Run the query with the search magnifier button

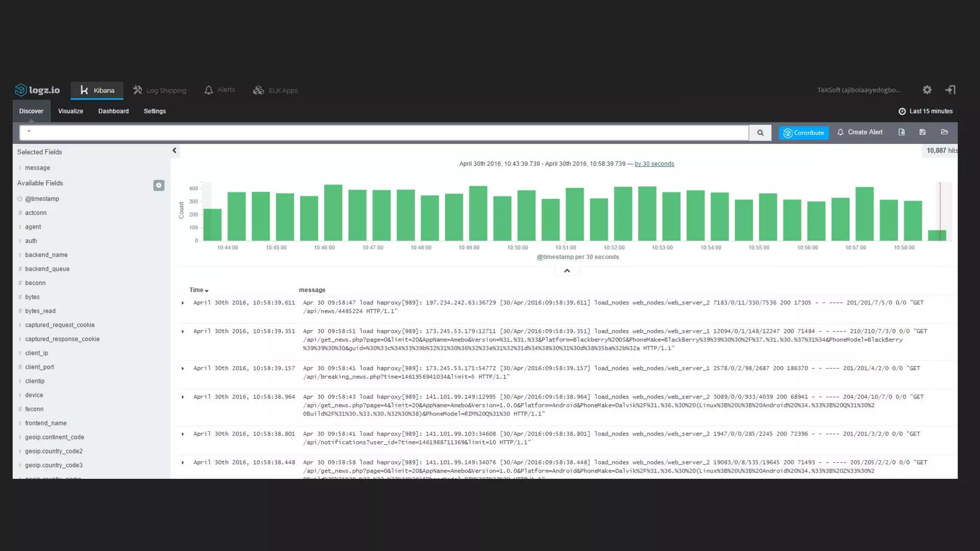(x=760, y=133)
